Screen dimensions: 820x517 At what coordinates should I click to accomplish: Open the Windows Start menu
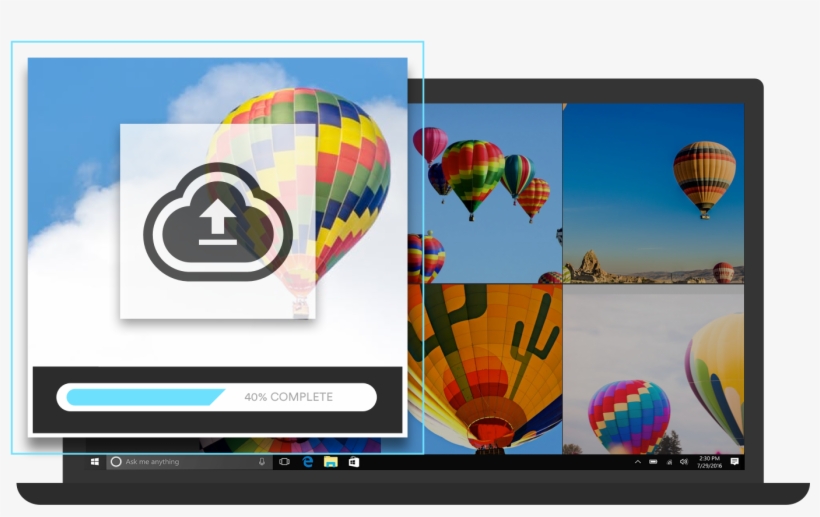(x=95, y=462)
